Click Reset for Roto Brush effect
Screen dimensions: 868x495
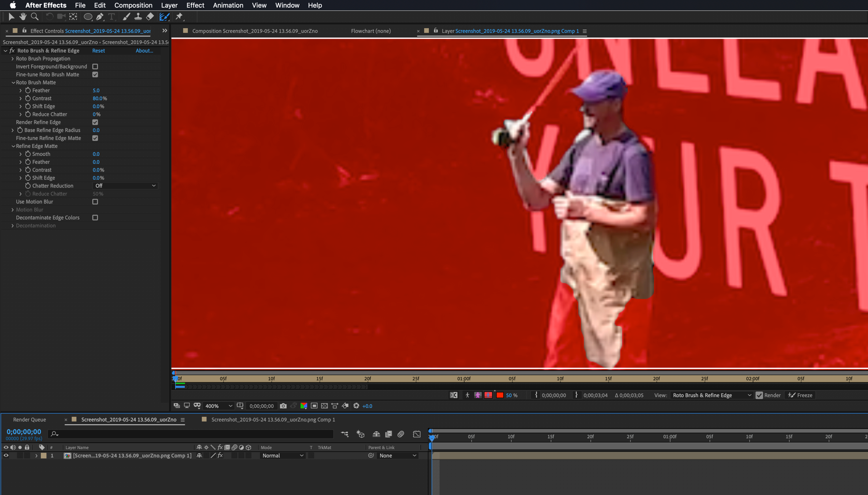[x=98, y=51]
